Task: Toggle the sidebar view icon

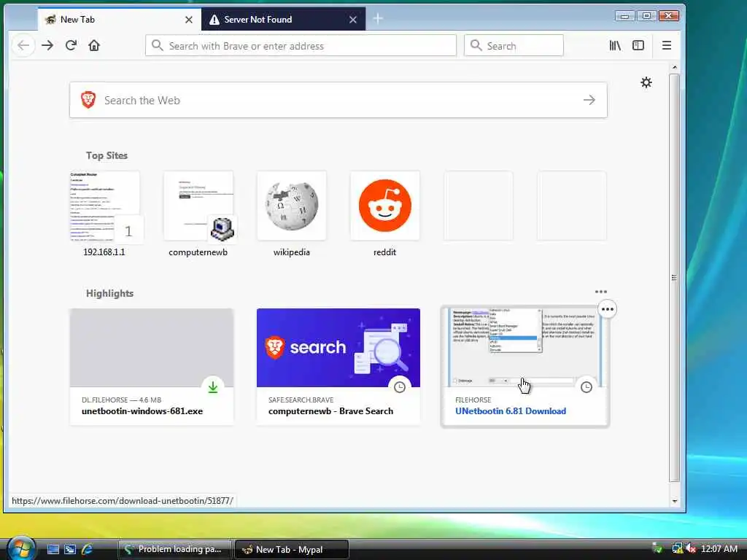Action: click(638, 46)
